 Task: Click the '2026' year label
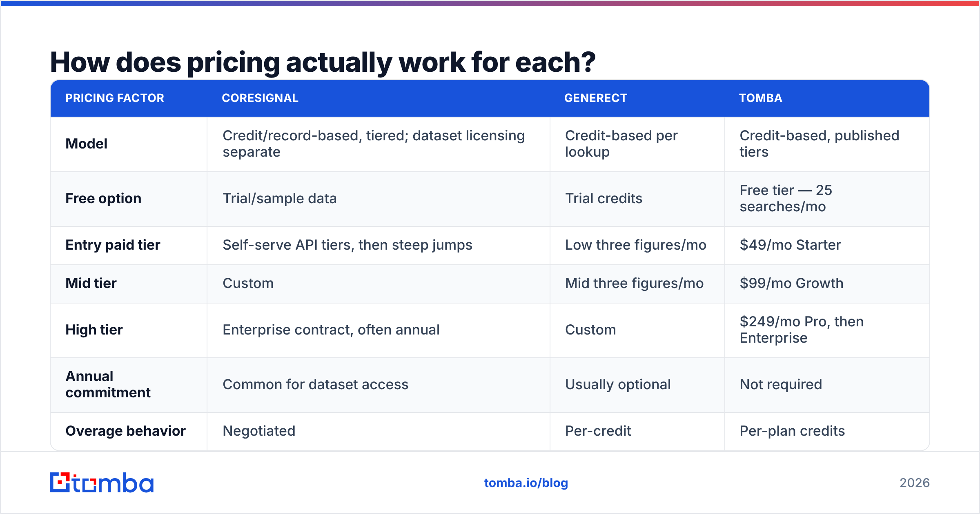[x=915, y=483]
